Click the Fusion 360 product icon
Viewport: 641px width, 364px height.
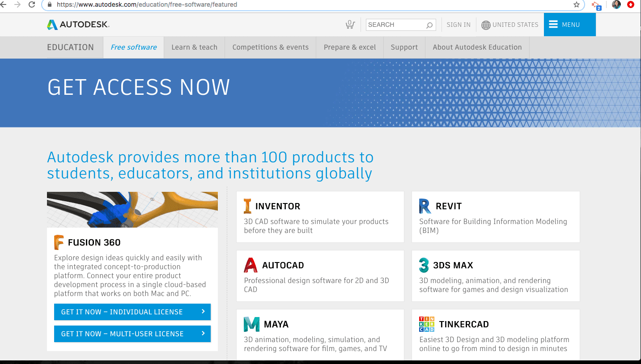coord(59,242)
